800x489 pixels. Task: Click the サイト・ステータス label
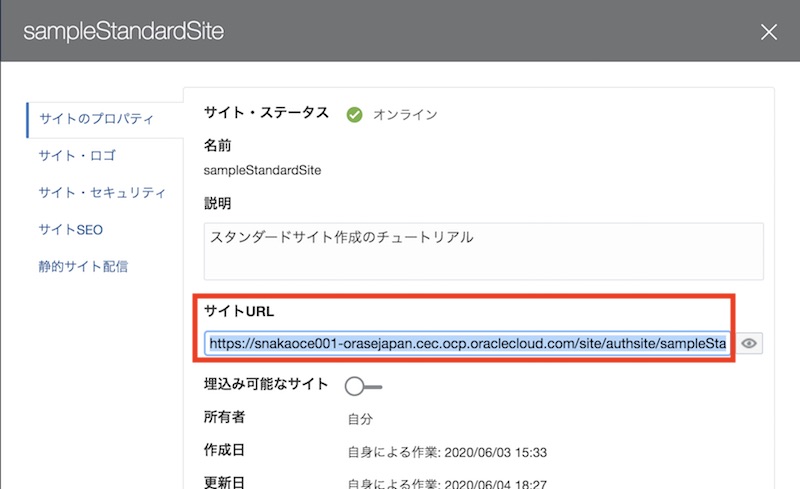point(266,113)
